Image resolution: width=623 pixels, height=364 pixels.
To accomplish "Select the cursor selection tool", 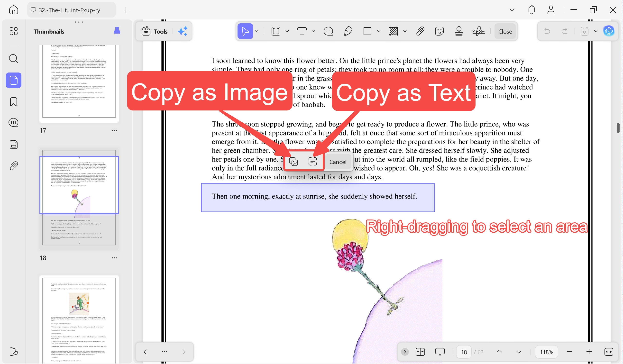I will click(245, 31).
